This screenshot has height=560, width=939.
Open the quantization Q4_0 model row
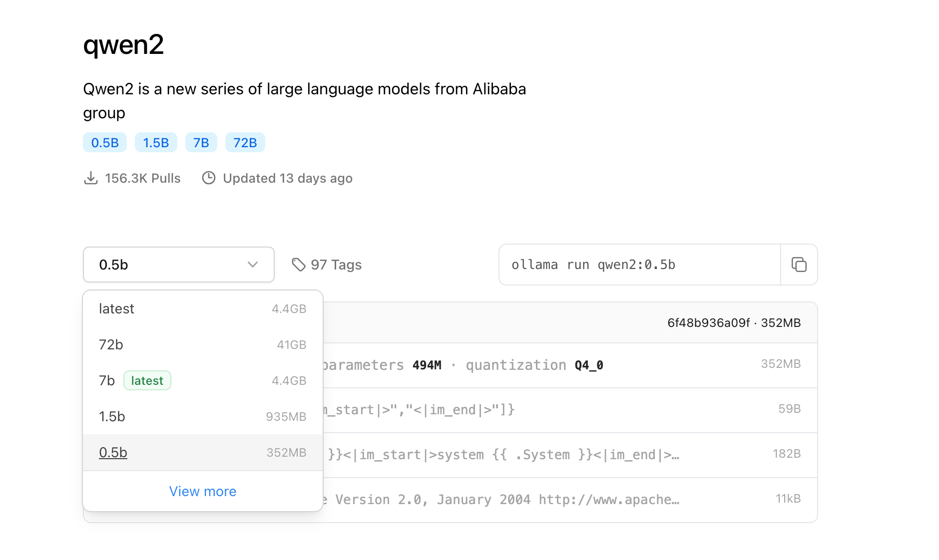click(x=549, y=365)
